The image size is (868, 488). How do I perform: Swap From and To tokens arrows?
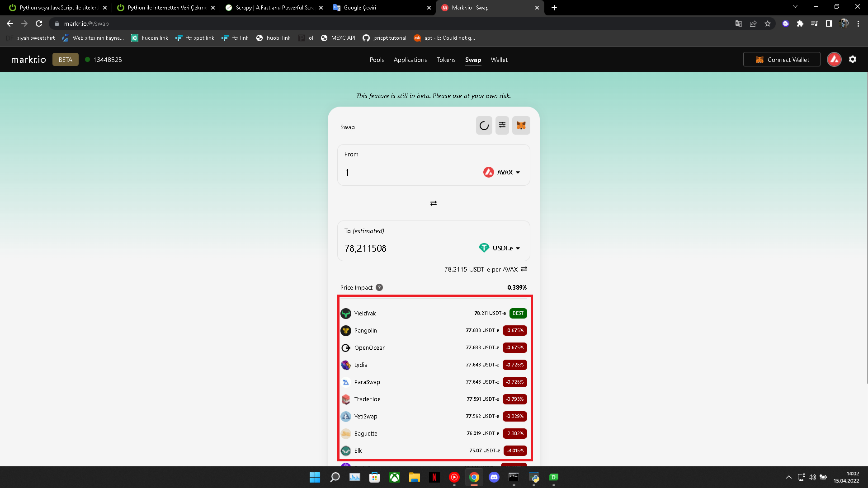(x=433, y=203)
